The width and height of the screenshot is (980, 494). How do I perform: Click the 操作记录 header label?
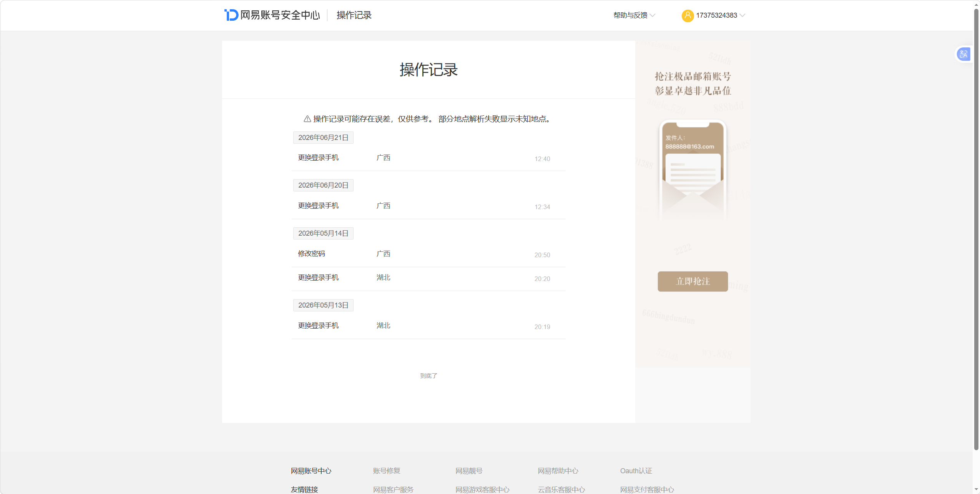(x=354, y=15)
